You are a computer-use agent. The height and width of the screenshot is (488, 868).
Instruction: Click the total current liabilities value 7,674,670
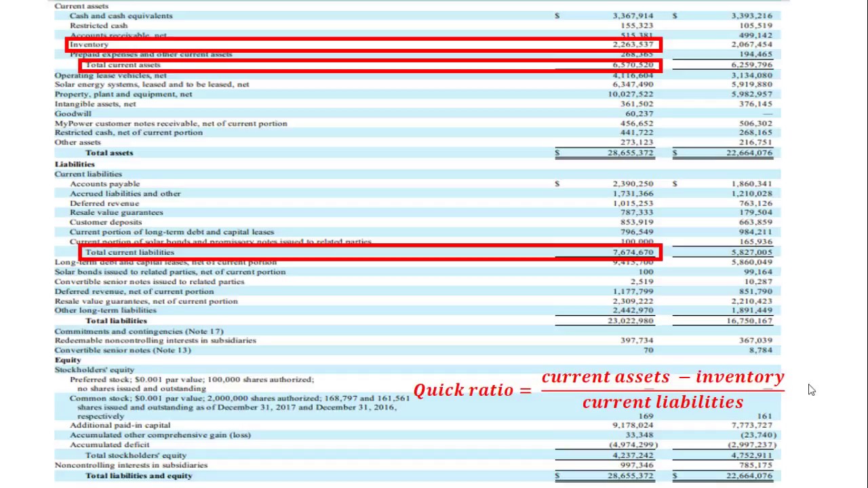[633, 252]
